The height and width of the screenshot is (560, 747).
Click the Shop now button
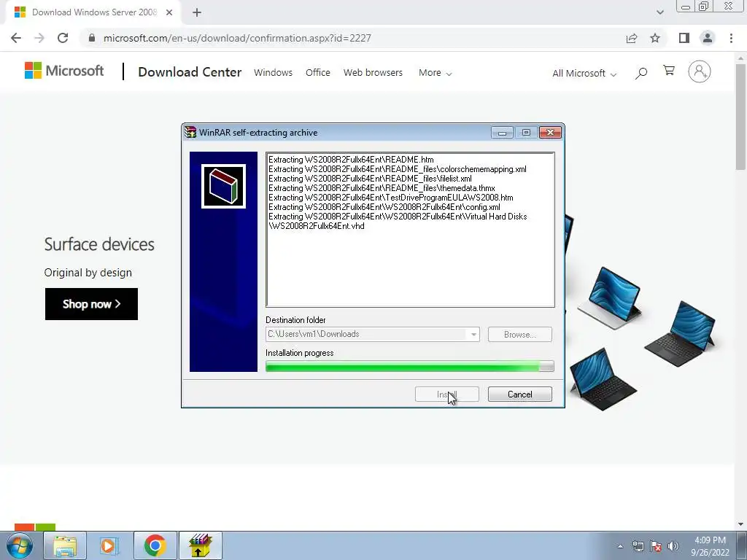pos(91,304)
